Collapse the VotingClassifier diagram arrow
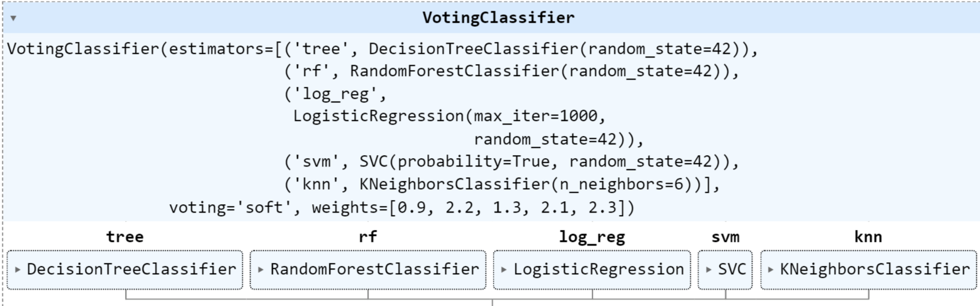This screenshot has height=306, width=980. coord(13,18)
